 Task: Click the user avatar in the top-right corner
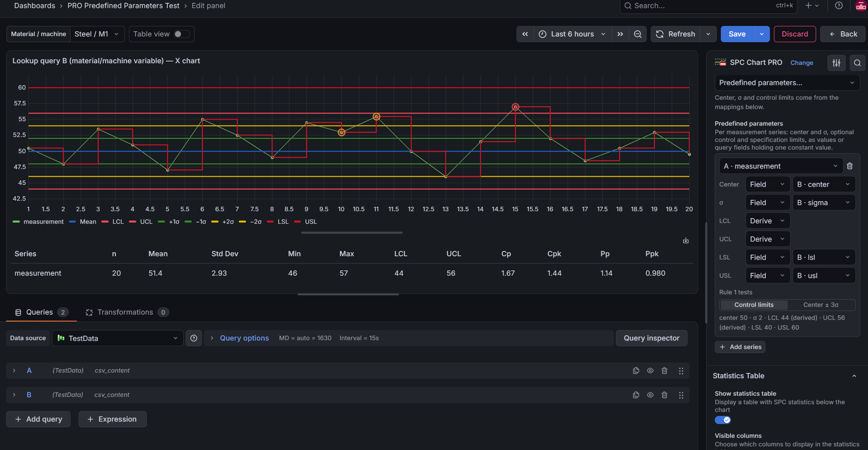click(861, 6)
